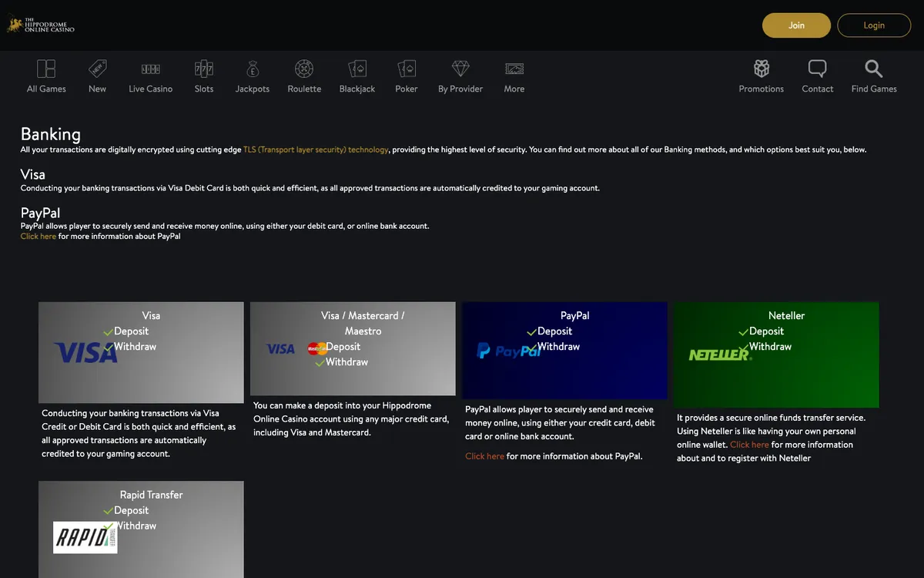Click 'Deposit' text in the Visa card
Image resolution: width=924 pixels, height=578 pixels.
[x=131, y=331]
